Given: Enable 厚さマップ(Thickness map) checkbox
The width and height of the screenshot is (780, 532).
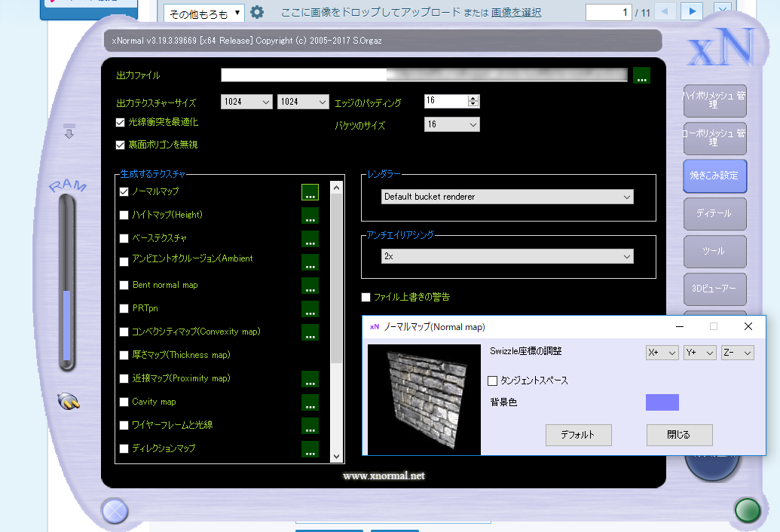Looking at the screenshot, I should tap(124, 356).
